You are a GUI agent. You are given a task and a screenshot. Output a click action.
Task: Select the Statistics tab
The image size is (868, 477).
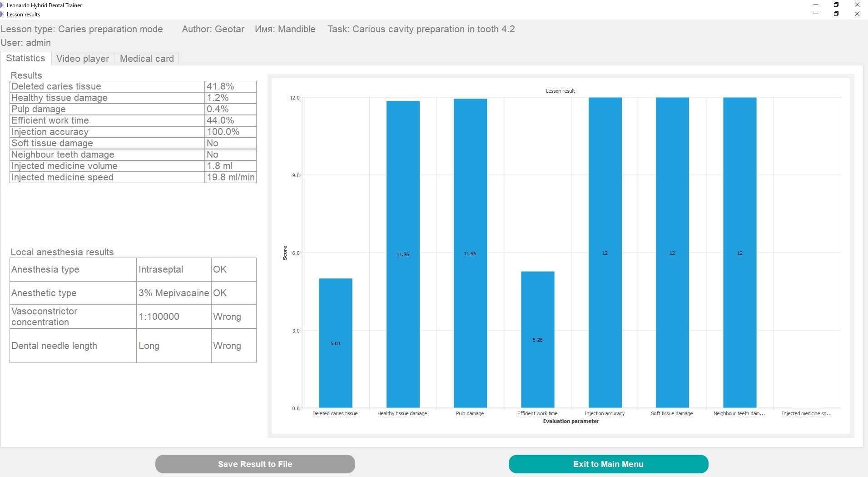click(25, 58)
